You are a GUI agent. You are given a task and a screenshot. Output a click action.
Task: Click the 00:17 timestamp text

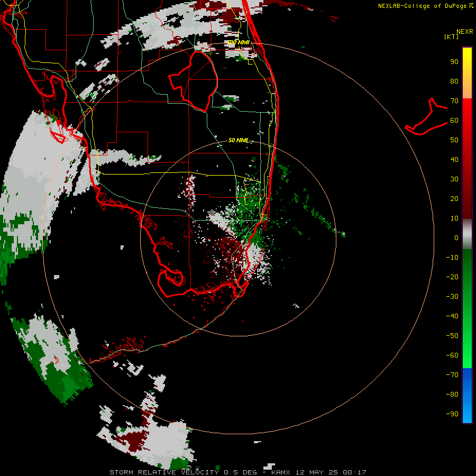(x=354, y=472)
